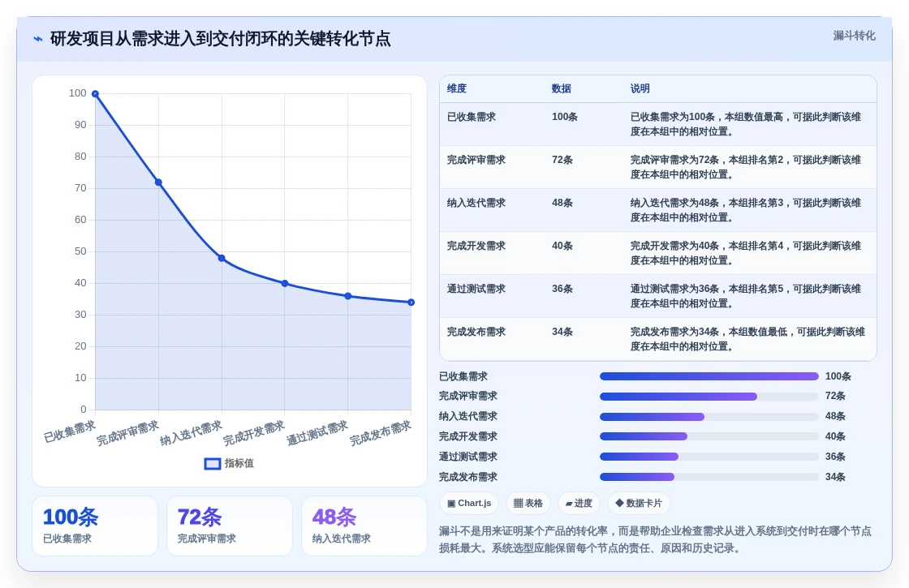Click the 已收集需求 progress bar (100条)

tap(709, 376)
